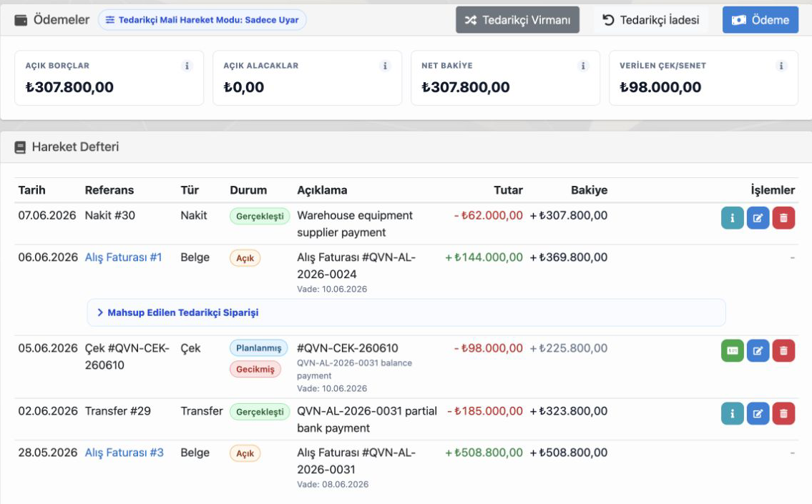
Task: Delete the Çek #QVN-CEK-260610 entry
Action: point(783,351)
